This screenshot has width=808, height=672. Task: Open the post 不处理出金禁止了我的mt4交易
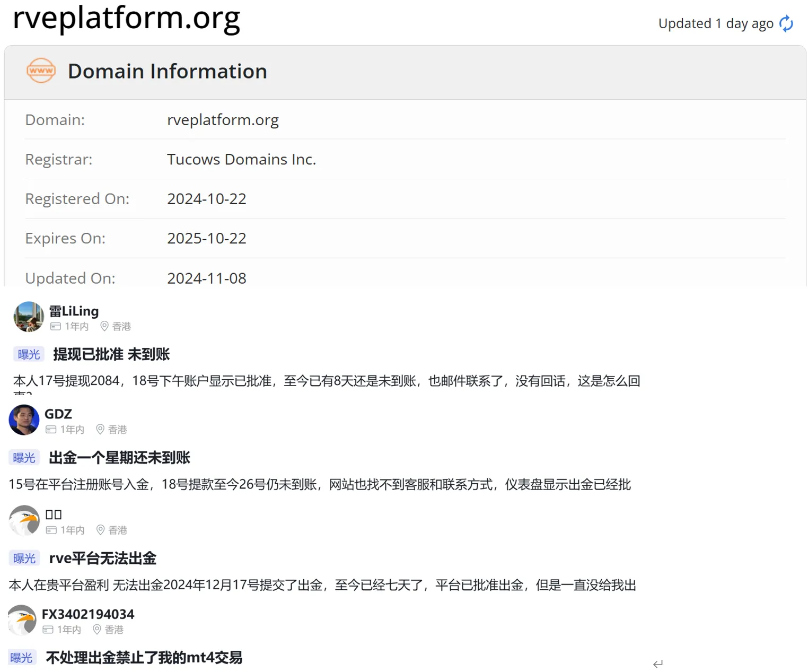[144, 658]
